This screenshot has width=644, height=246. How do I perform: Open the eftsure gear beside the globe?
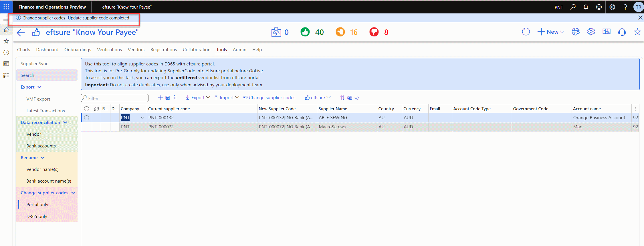click(x=591, y=32)
